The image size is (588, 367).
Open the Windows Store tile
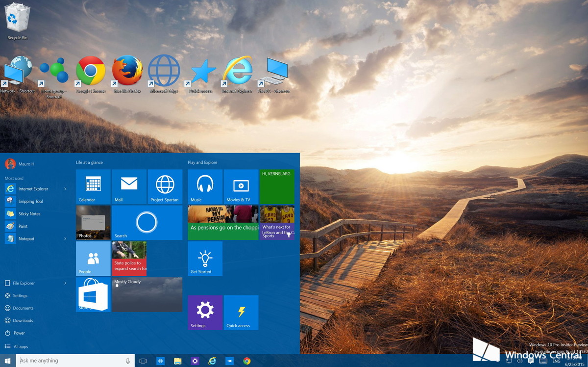coord(93,294)
